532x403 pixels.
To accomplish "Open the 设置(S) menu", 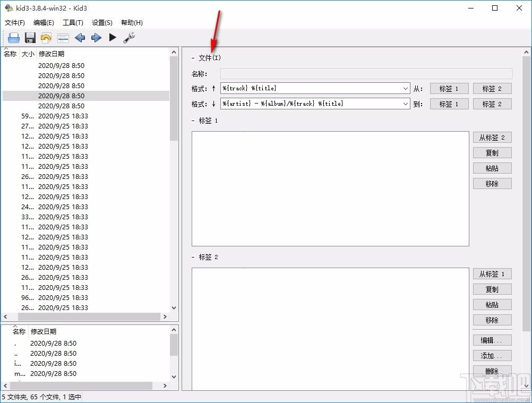I will (102, 23).
